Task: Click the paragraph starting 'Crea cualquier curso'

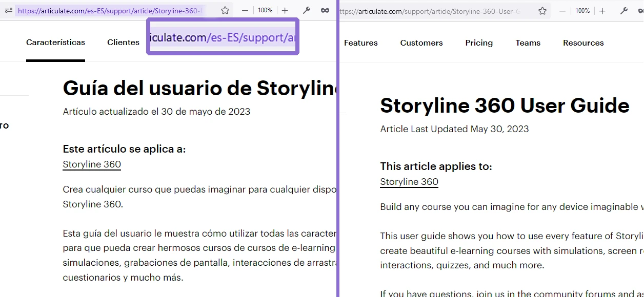Action: coord(199,197)
